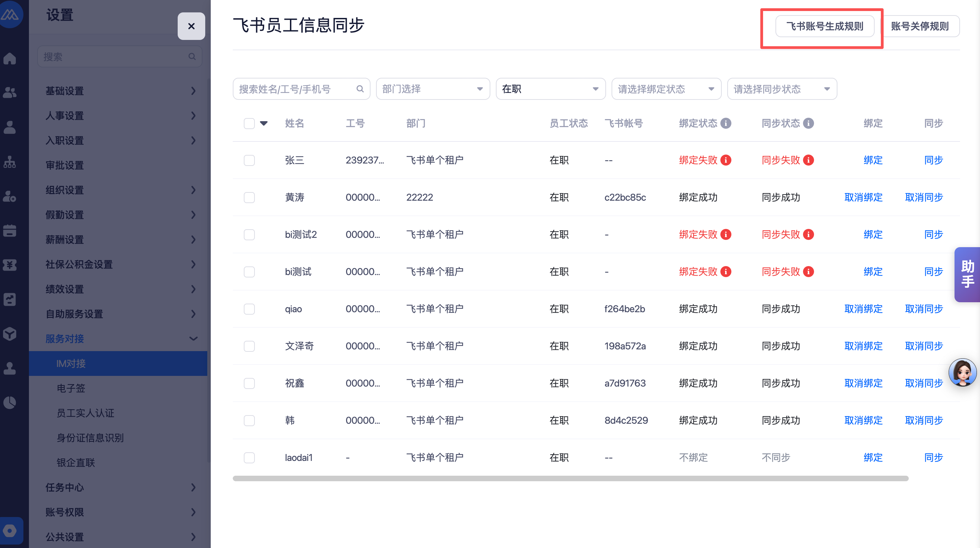Image resolution: width=980 pixels, height=548 pixels.
Task: Open the virtual assistant avatar
Action: point(962,373)
